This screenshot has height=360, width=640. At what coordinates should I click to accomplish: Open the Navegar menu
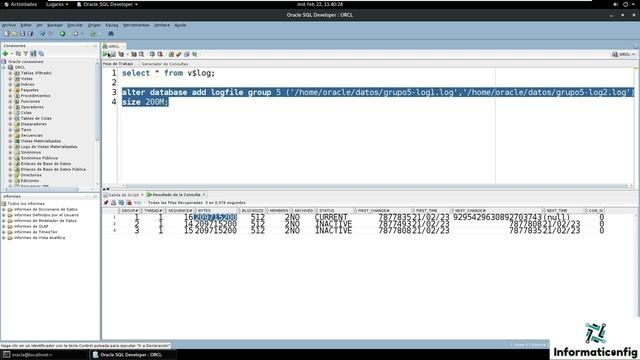[x=55, y=25]
